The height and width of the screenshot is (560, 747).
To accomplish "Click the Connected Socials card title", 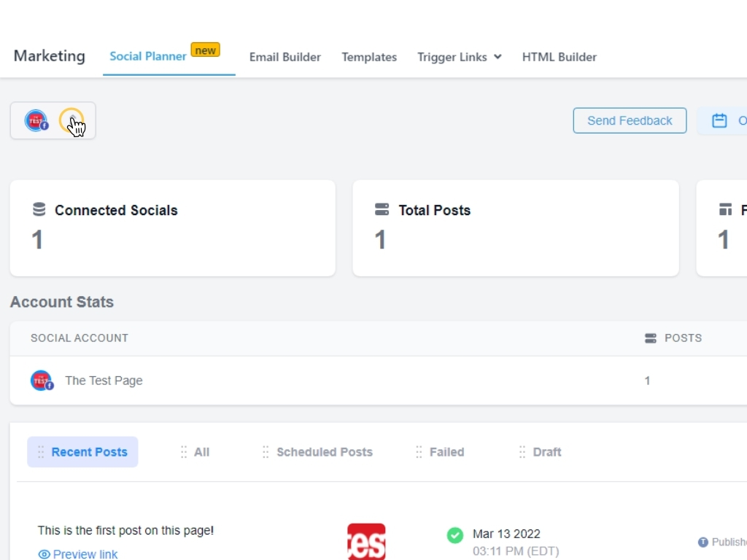I will pos(116,210).
